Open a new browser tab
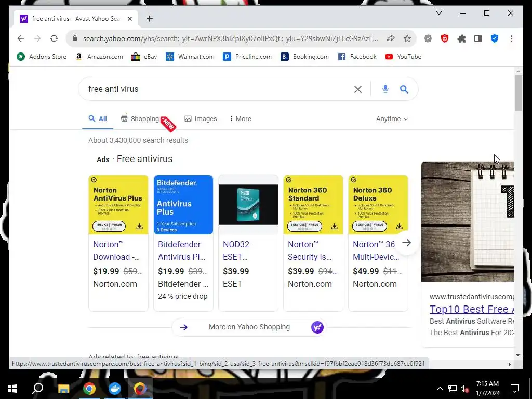This screenshot has width=532, height=399. pos(150,19)
